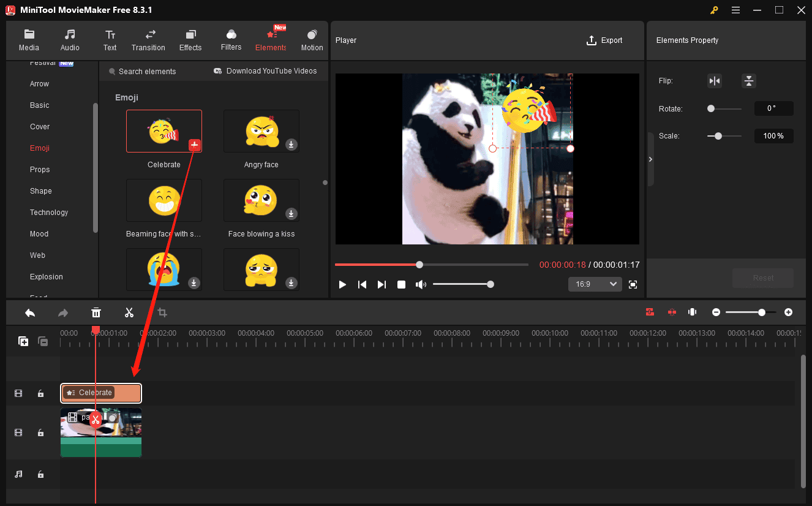Export the current project

pyautogui.click(x=604, y=40)
